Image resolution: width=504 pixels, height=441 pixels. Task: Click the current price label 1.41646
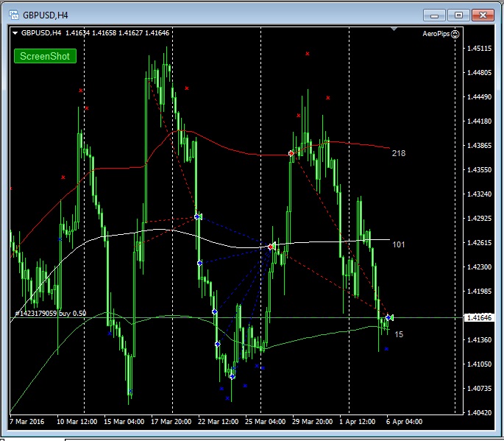(479, 318)
